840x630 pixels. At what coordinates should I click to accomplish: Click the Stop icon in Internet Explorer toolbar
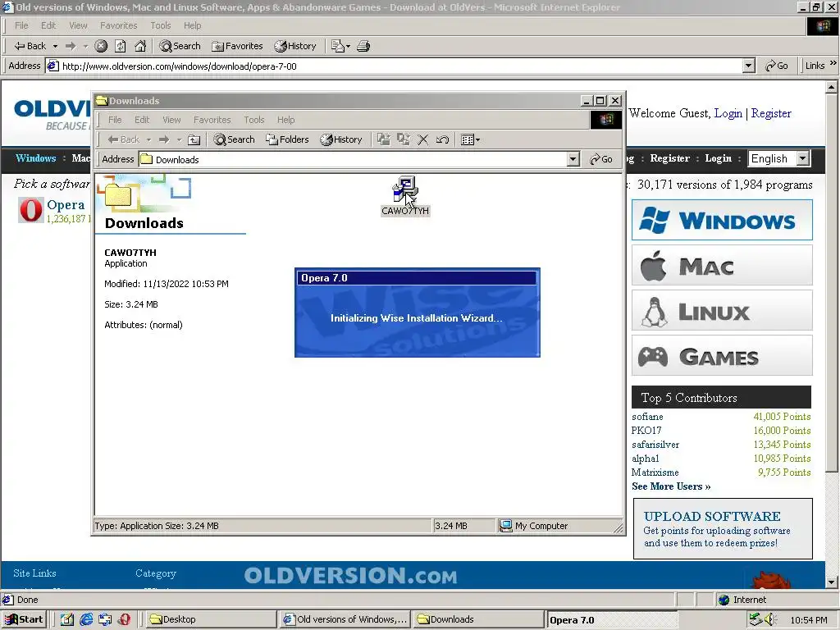pyautogui.click(x=101, y=46)
